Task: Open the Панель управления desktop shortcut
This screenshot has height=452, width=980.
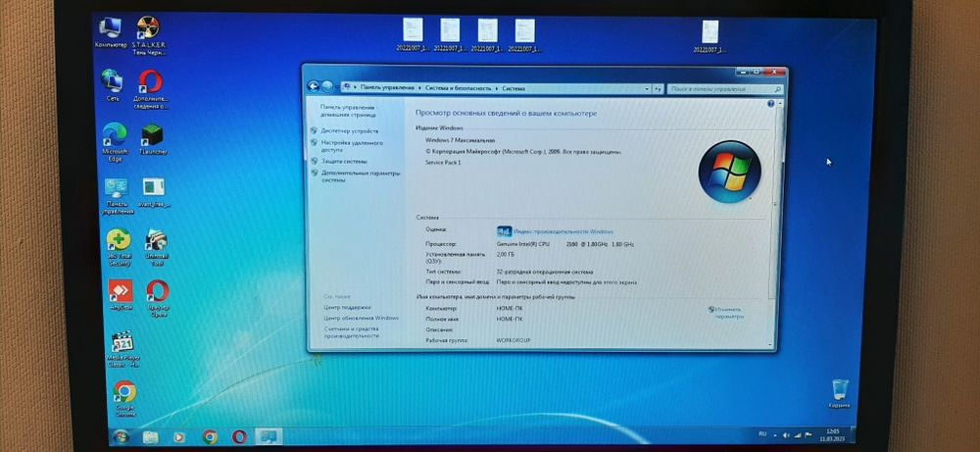Action: click(117, 196)
